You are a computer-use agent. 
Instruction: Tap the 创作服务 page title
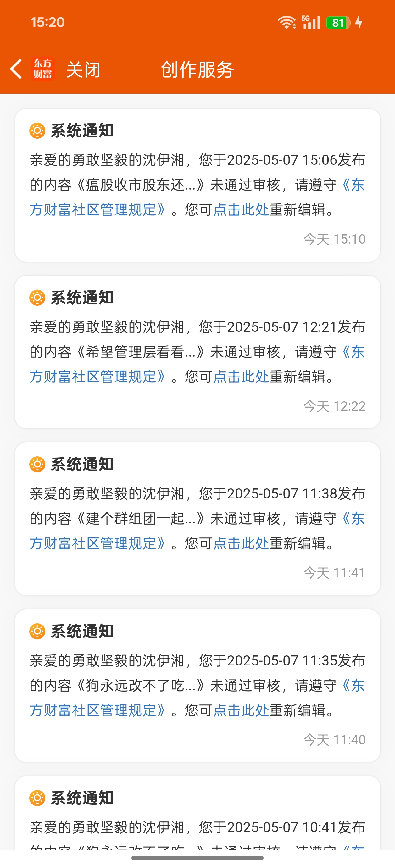[197, 70]
